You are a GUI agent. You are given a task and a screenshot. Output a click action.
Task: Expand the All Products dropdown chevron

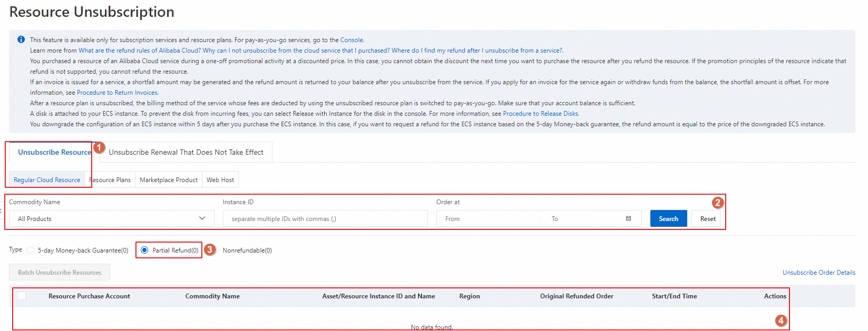[202, 218]
